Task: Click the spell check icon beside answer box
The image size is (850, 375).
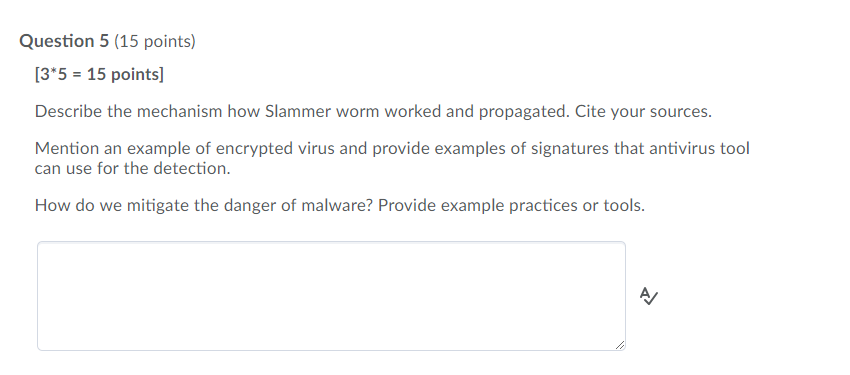Action: (x=648, y=296)
